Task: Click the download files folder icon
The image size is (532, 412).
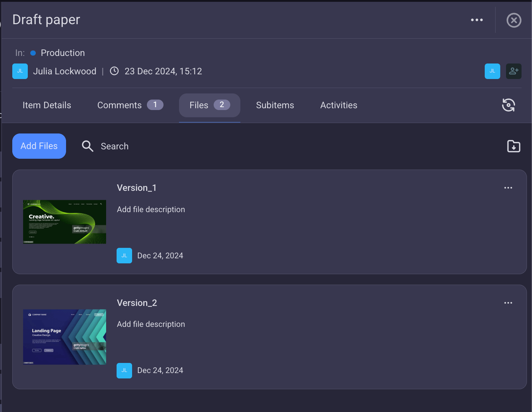Action: 513,146
